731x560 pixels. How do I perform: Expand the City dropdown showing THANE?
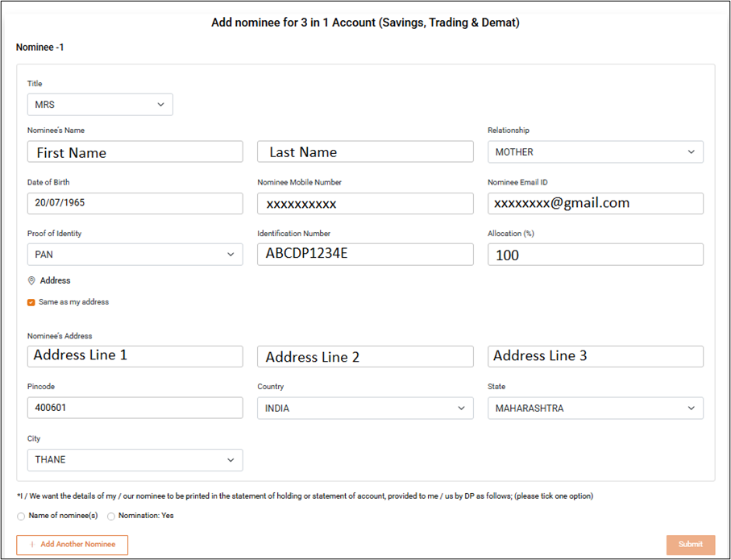[135, 460]
